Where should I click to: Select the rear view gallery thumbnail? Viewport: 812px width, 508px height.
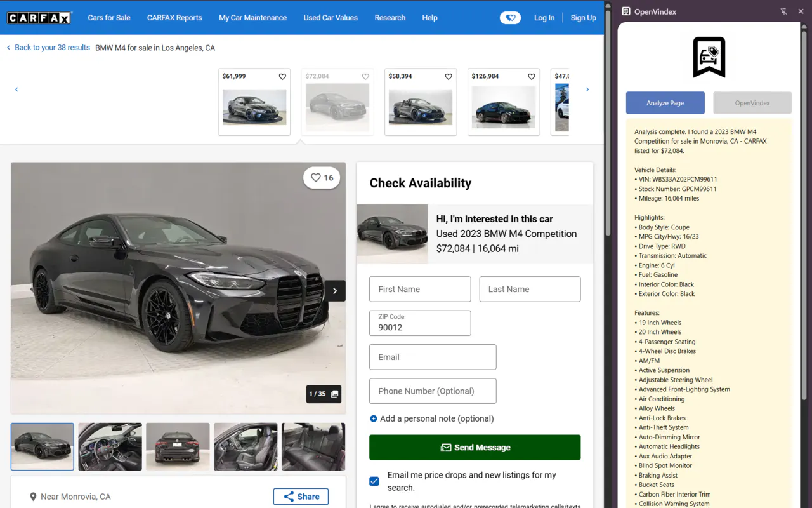[178, 447]
